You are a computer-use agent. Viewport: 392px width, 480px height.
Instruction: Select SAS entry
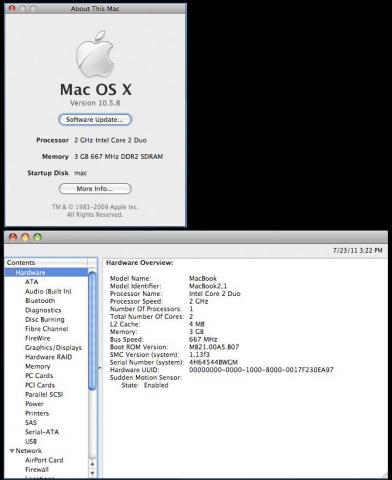31,423
